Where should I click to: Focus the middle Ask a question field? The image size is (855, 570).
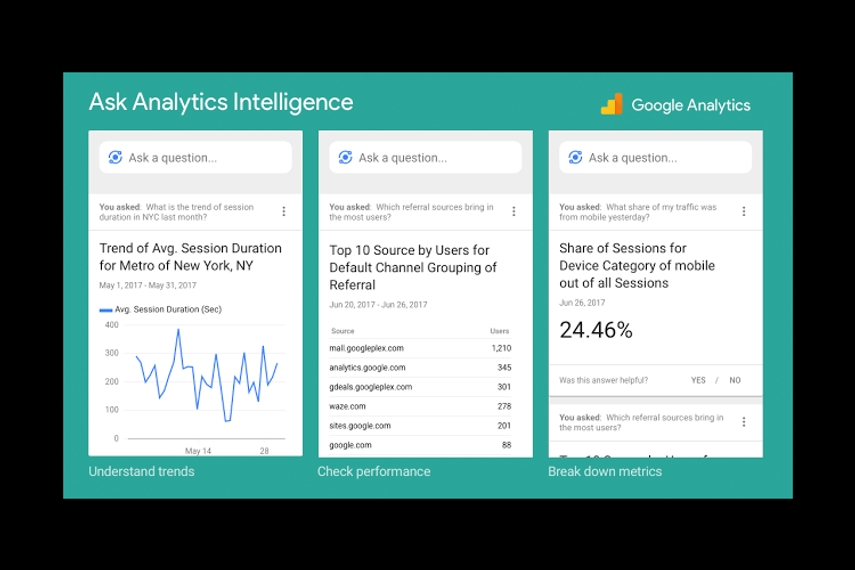coord(435,157)
